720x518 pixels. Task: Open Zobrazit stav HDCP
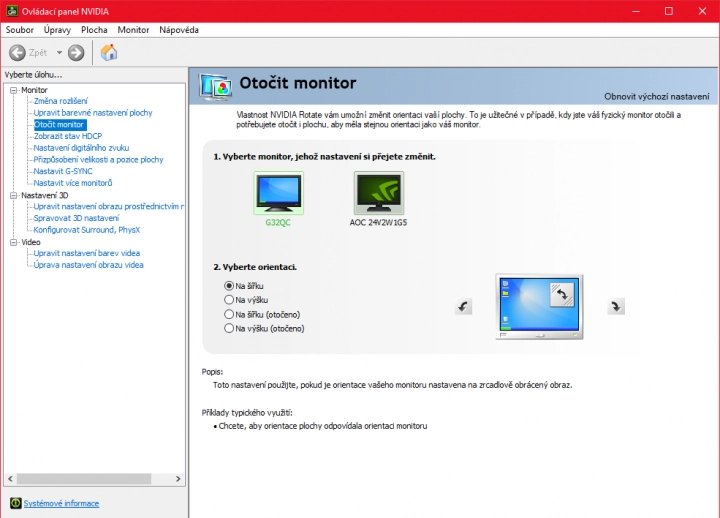tap(68, 136)
